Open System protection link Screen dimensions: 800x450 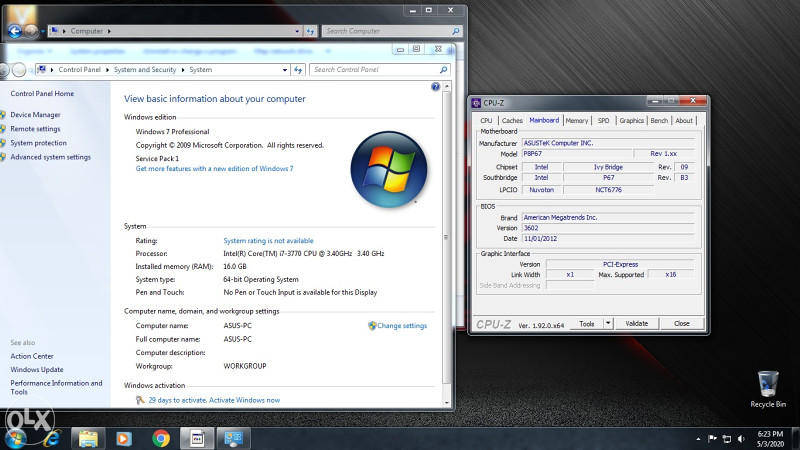click(x=38, y=143)
